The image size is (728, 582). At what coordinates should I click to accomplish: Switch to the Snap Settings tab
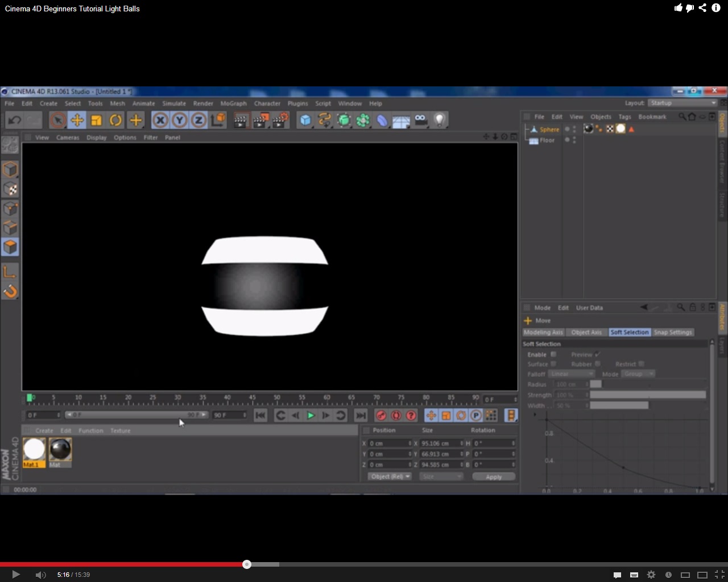pyautogui.click(x=672, y=332)
